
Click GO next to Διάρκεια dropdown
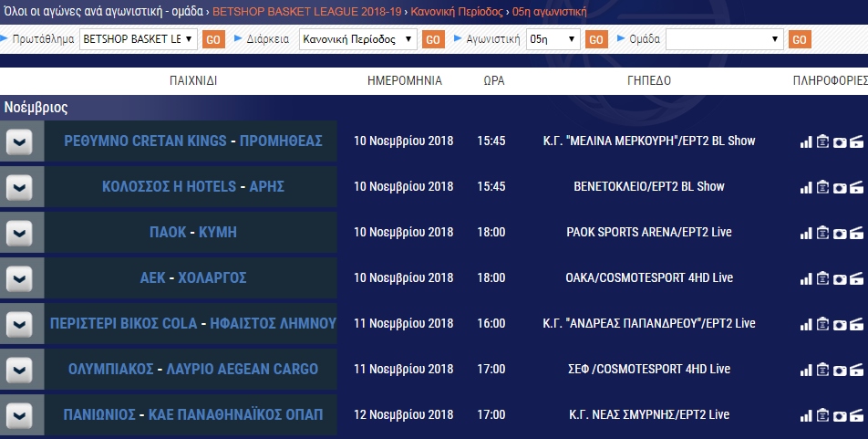(433, 39)
